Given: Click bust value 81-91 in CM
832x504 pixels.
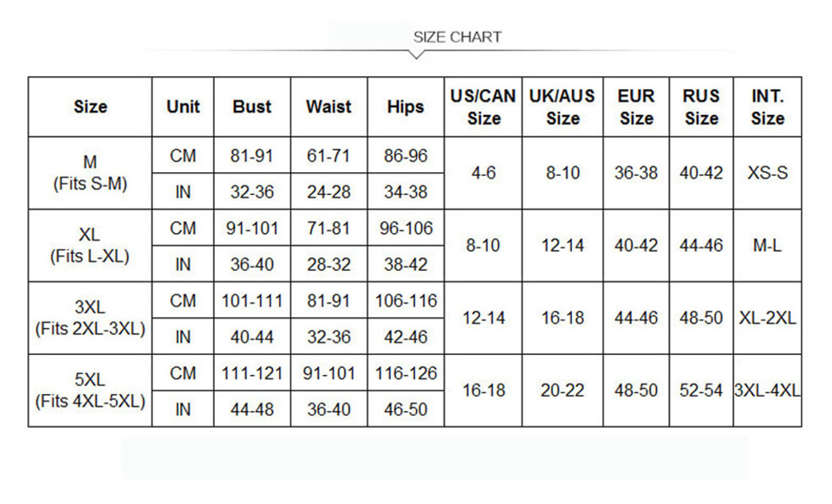Looking at the screenshot, I should click(252, 155).
